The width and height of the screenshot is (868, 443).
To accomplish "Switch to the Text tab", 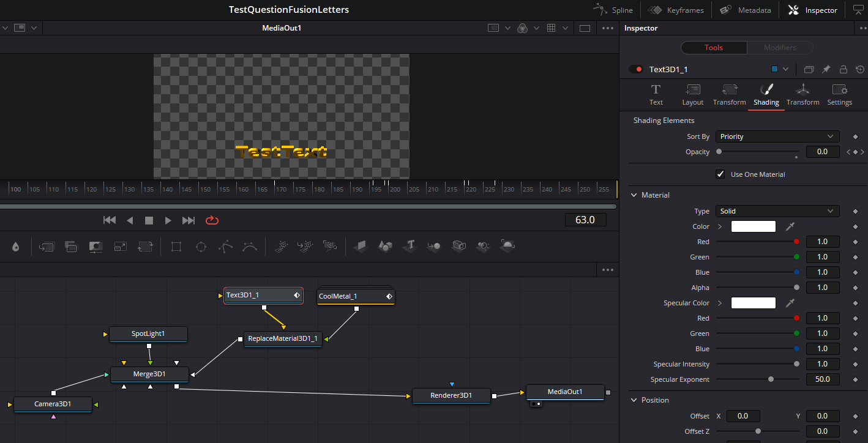I will pos(656,95).
